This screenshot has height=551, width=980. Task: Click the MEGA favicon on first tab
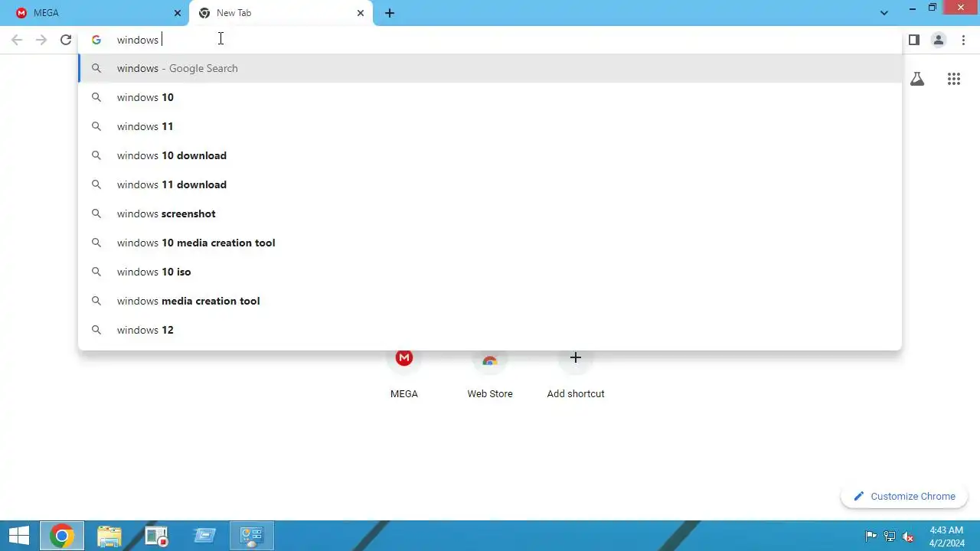[21, 13]
